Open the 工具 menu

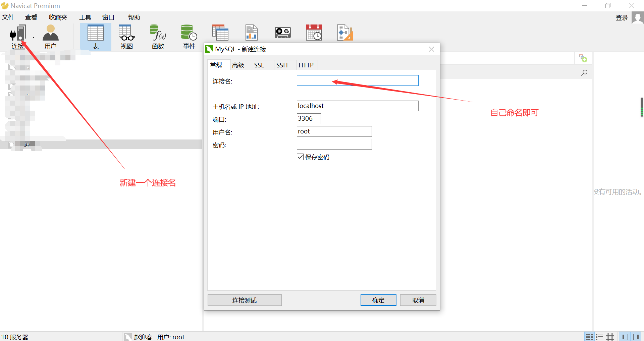click(x=85, y=17)
